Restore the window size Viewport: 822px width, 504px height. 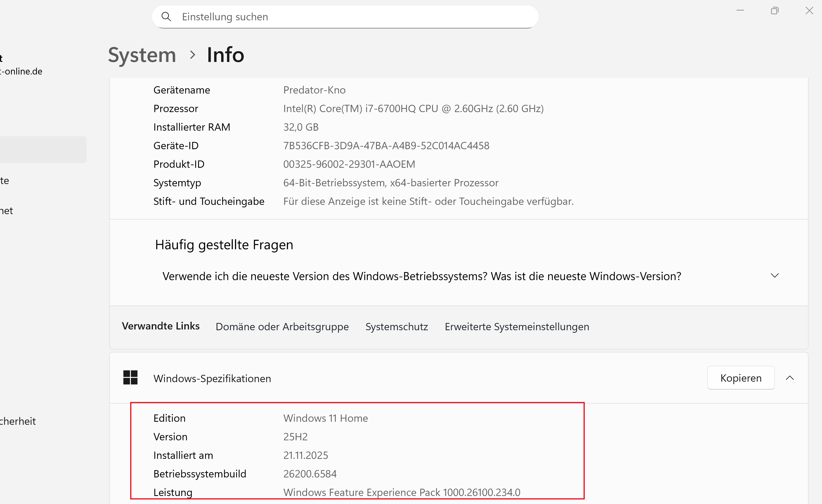(x=774, y=11)
